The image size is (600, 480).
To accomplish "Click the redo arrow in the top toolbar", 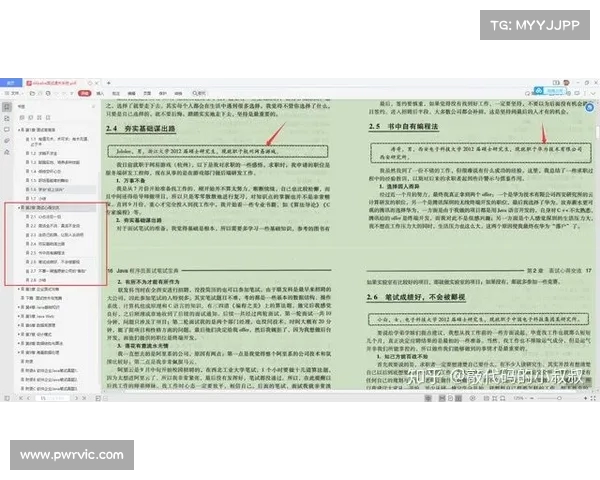I will point(64,93).
